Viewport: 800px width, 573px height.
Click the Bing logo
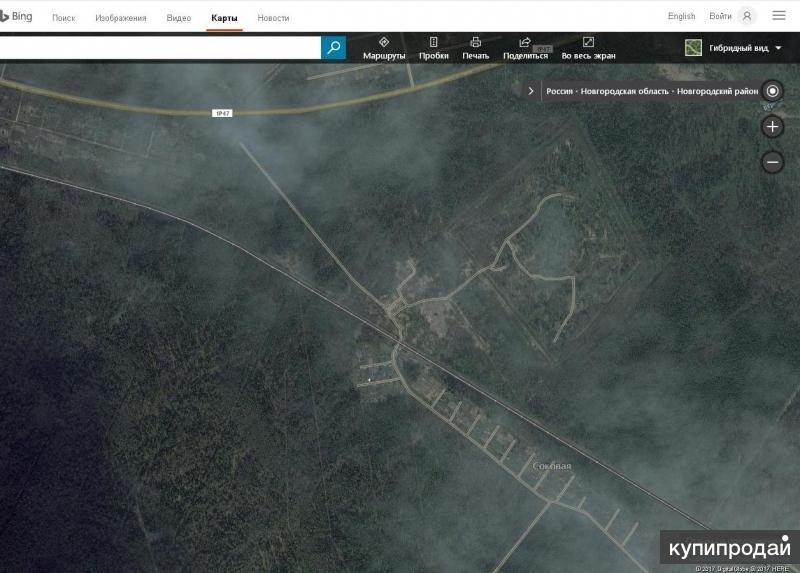coord(16,16)
